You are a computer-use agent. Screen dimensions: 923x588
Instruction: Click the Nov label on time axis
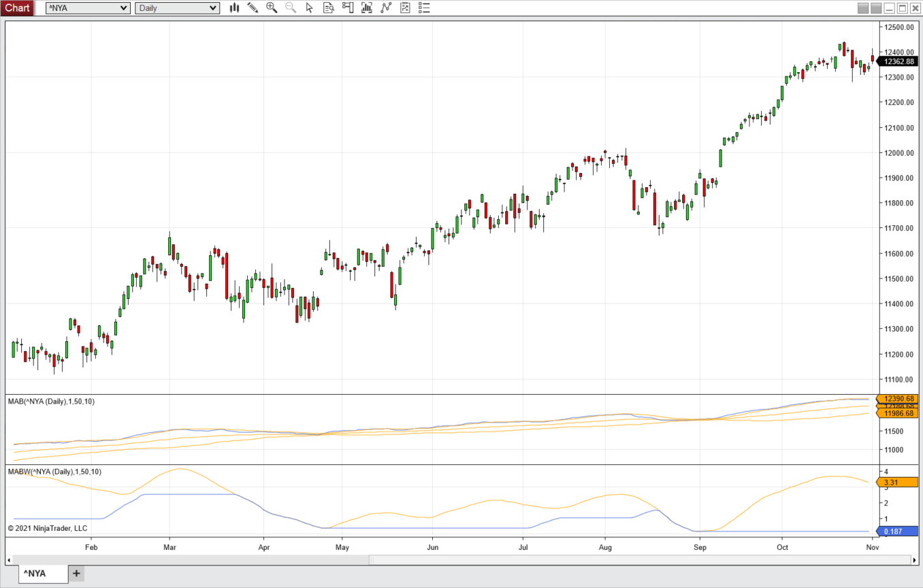[873, 546]
